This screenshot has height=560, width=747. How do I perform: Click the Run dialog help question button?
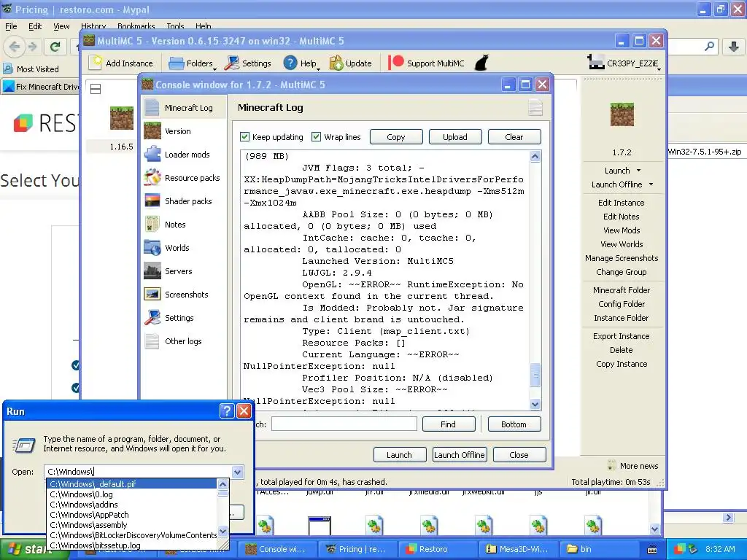click(x=227, y=411)
